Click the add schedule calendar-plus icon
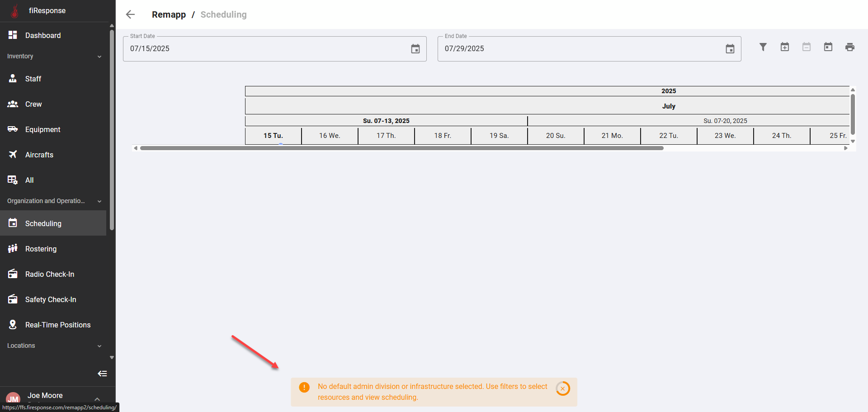Viewport: 868px width, 412px height. point(785,47)
